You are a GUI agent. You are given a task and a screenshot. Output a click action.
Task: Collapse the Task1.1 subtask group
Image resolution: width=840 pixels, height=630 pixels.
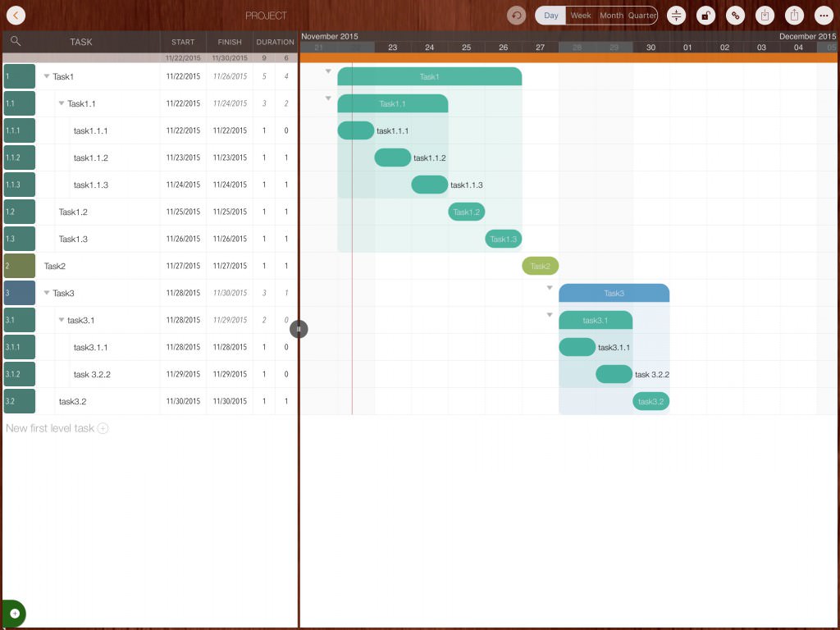tap(62, 103)
